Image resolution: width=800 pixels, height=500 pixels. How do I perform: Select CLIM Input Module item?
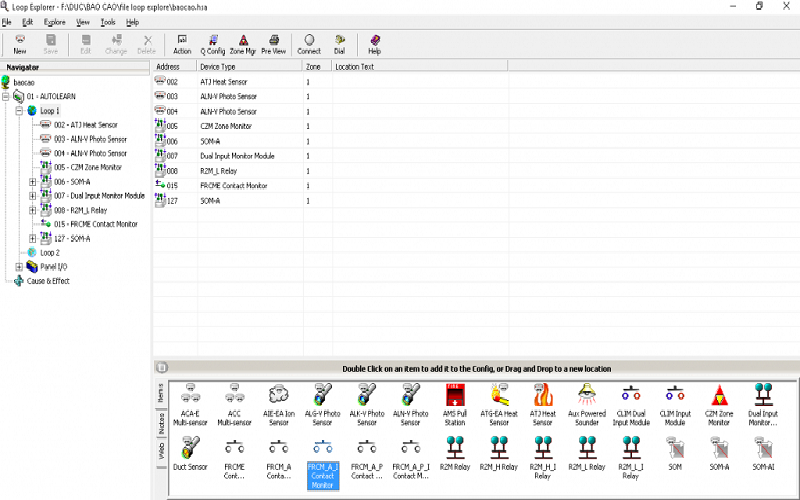[x=675, y=405]
